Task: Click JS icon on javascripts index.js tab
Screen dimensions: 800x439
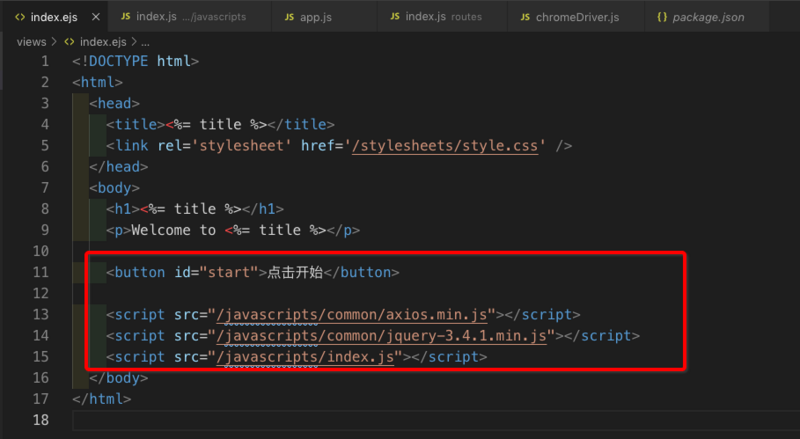Action: (126, 18)
